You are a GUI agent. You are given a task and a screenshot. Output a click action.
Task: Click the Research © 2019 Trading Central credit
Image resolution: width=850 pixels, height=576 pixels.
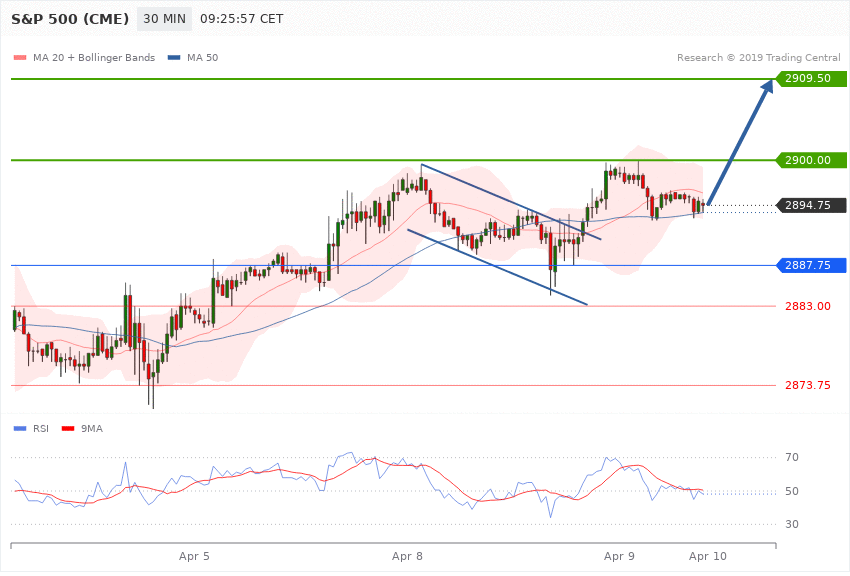(x=758, y=57)
